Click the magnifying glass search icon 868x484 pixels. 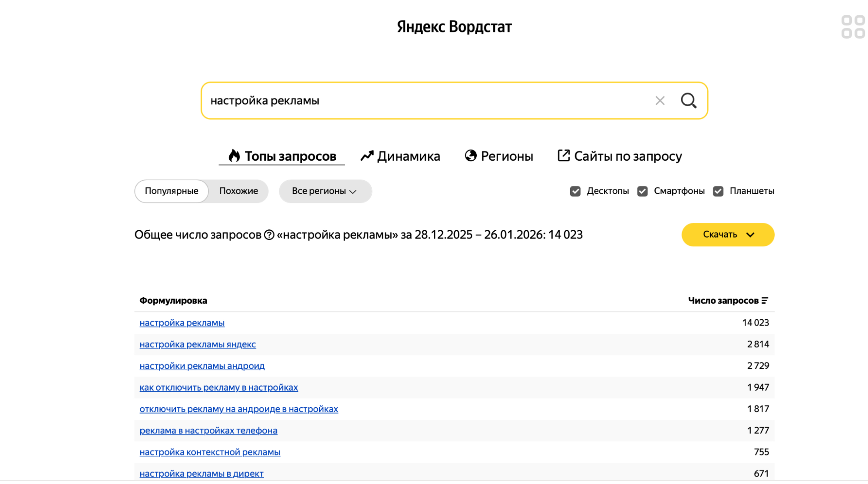[x=688, y=100]
